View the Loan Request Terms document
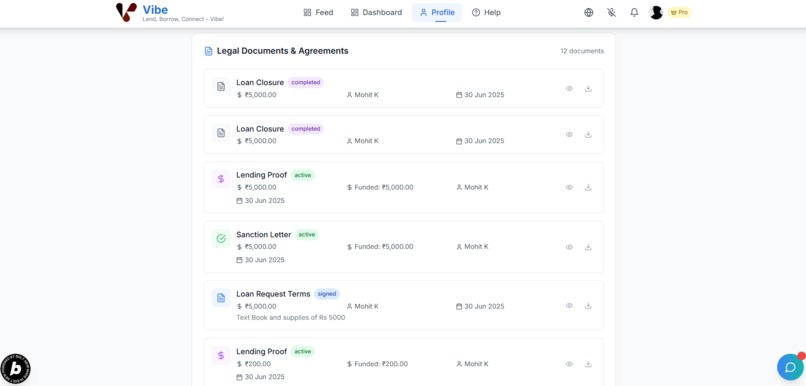This screenshot has width=806, height=386. coord(569,305)
